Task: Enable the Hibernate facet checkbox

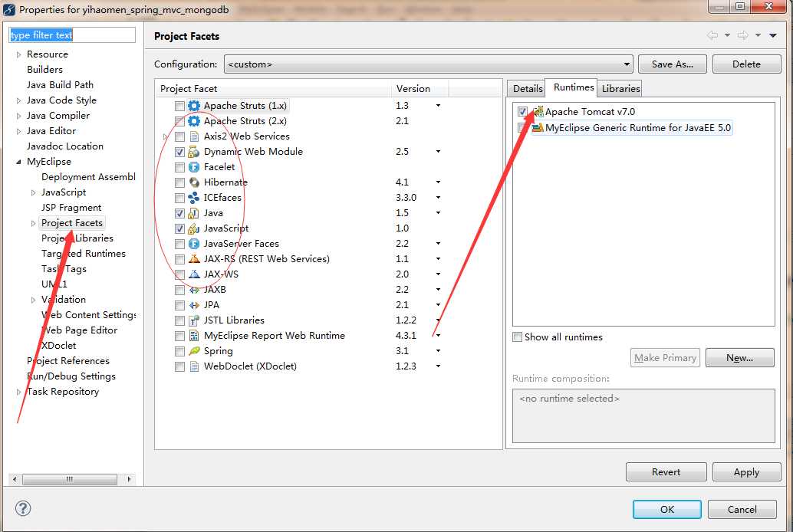Action: (x=179, y=182)
